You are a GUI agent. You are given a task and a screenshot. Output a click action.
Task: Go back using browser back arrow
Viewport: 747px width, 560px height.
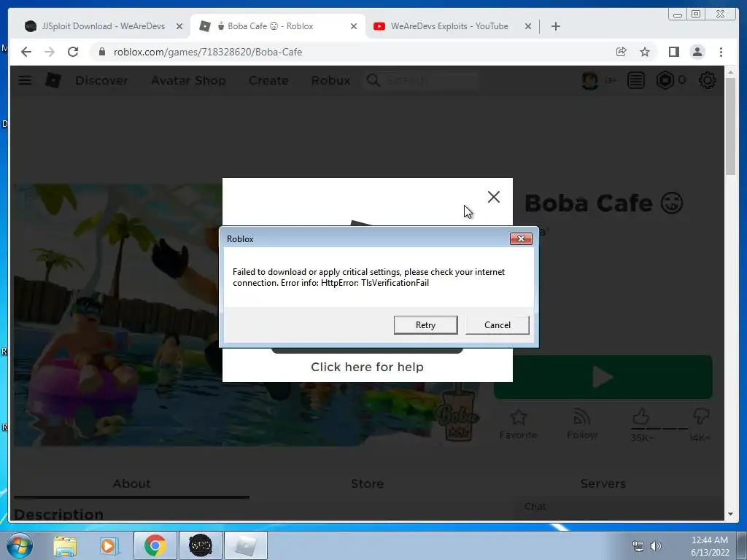pos(26,52)
